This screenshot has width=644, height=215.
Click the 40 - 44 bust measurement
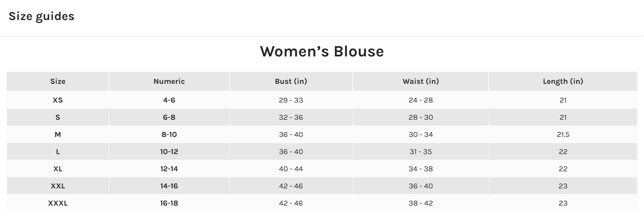[291, 169]
